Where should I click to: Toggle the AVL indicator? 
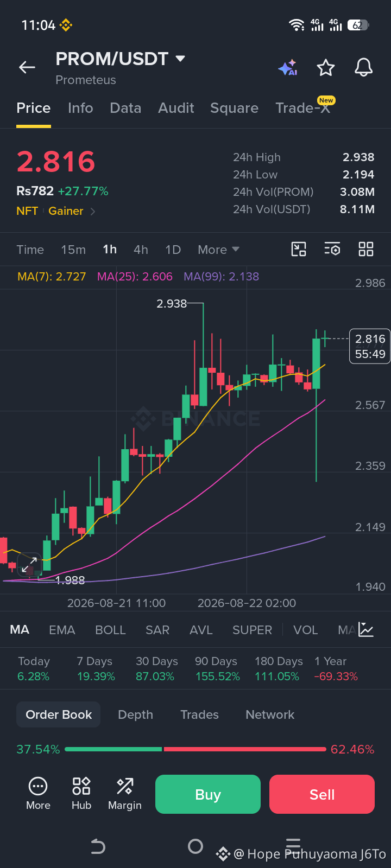[201, 630]
